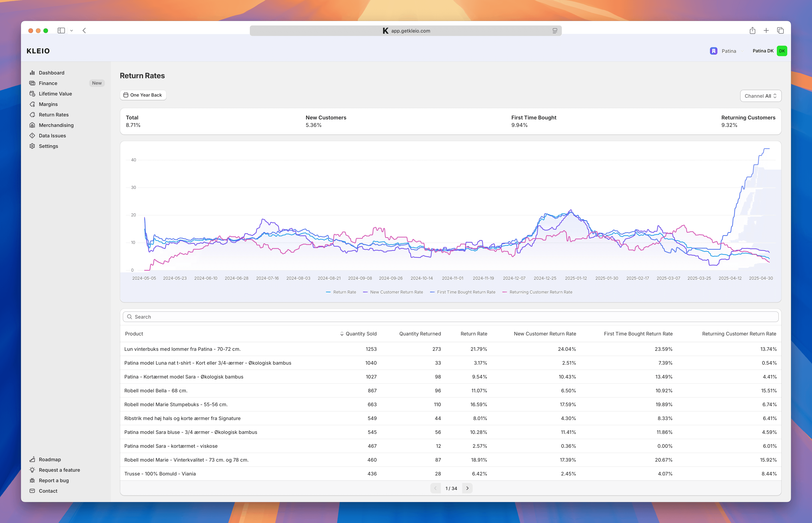Click the Report a bug icon
812x523 pixels.
pos(32,481)
